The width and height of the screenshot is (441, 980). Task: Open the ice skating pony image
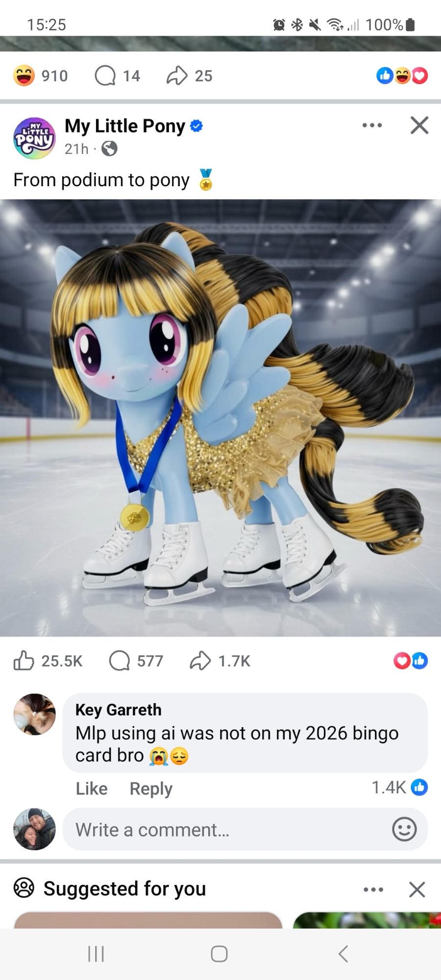[220, 417]
